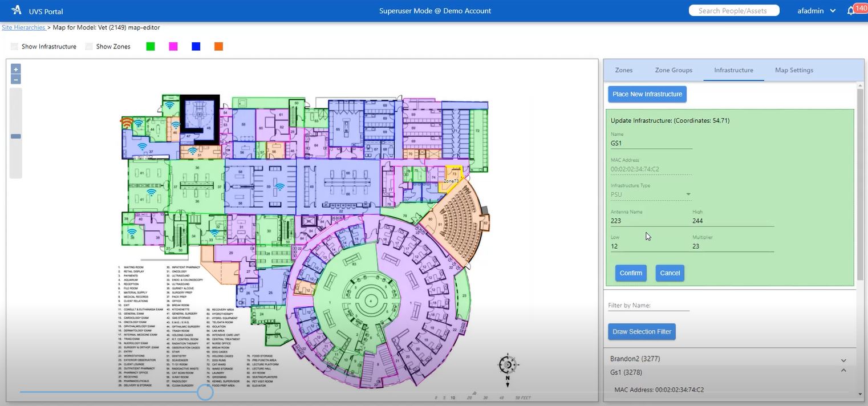Click the horizontal slider handle below the map
The height and width of the screenshot is (406, 868).
(205, 392)
